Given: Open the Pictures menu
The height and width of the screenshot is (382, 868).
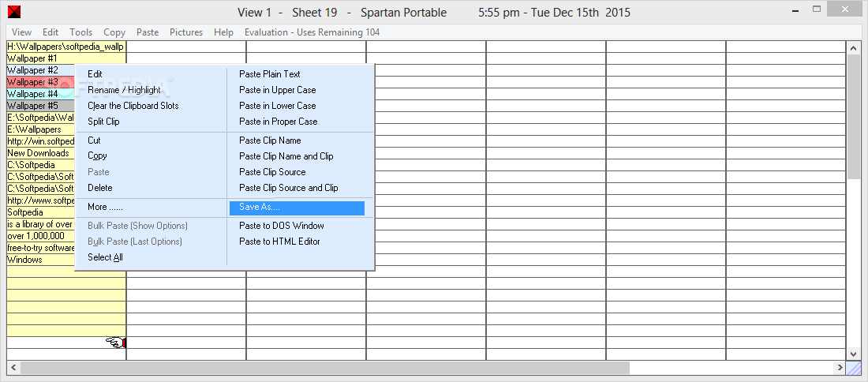Looking at the screenshot, I should (186, 32).
